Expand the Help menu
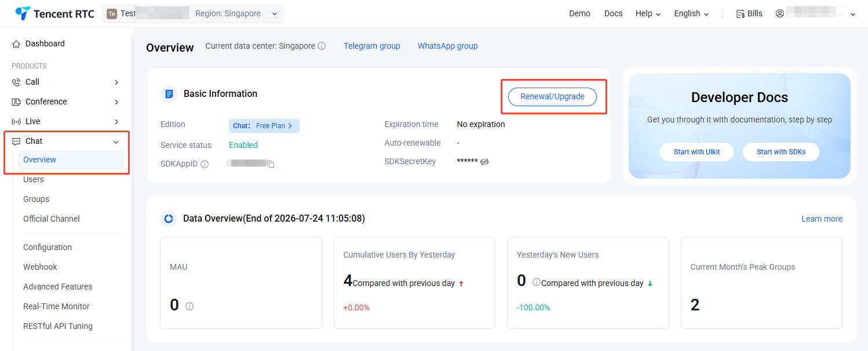This screenshot has width=868, height=351. click(648, 13)
